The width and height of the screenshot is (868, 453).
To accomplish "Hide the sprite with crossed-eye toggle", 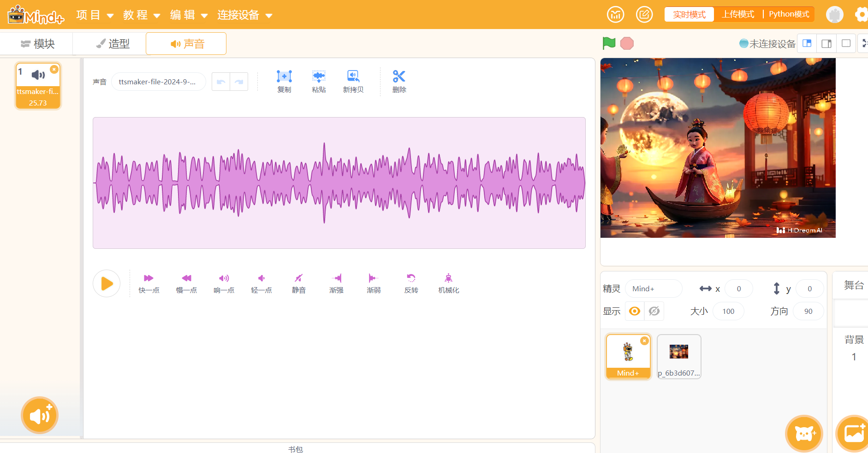I will point(654,311).
